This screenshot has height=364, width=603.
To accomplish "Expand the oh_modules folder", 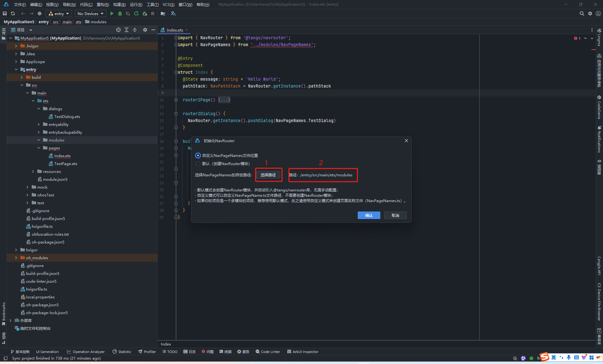I will click(16, 258).
